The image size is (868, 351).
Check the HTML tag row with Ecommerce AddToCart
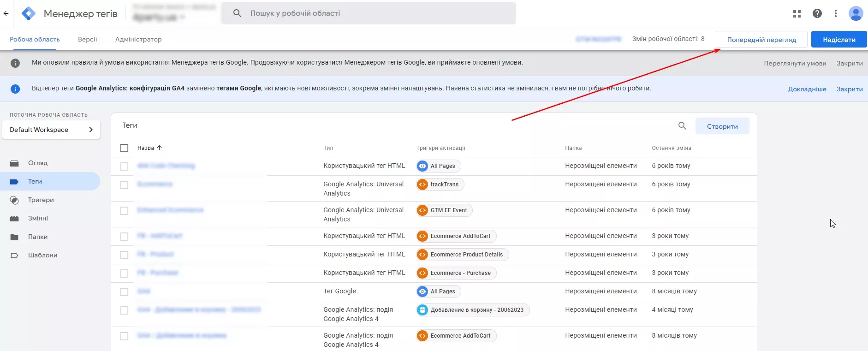(x=124, y=237)
